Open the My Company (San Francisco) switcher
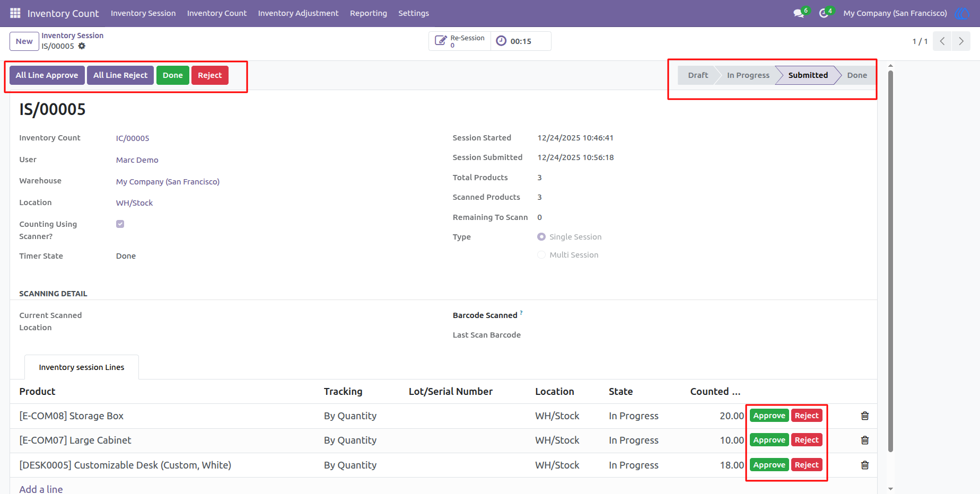980x494 pixels. (895, 13)
